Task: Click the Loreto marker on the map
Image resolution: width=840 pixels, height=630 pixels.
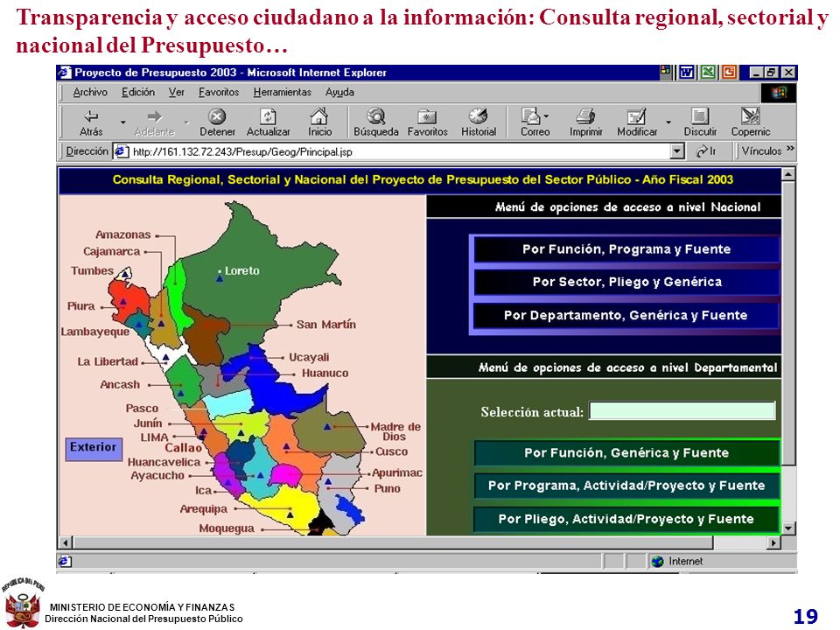Action: click(219, 278)
